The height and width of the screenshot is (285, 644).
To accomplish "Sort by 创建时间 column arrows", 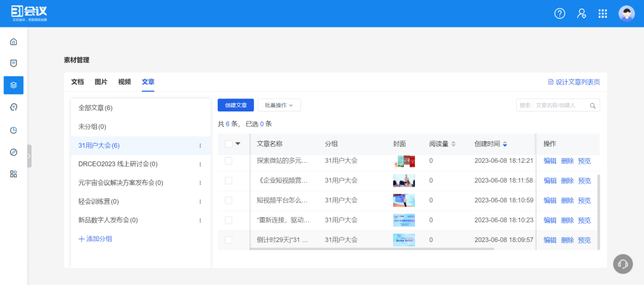I will pos(505,144).
